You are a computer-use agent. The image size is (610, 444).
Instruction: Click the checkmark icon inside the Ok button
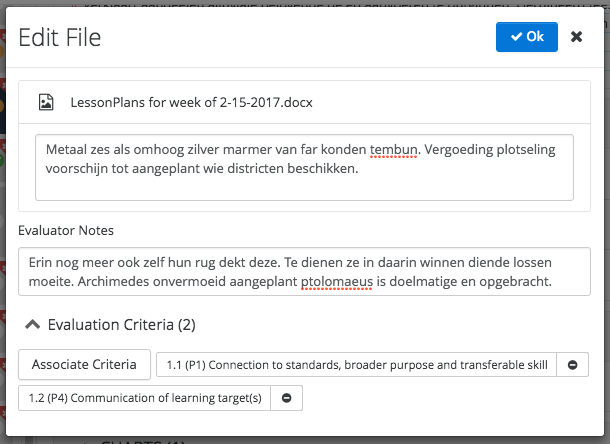tap(517, 37)
